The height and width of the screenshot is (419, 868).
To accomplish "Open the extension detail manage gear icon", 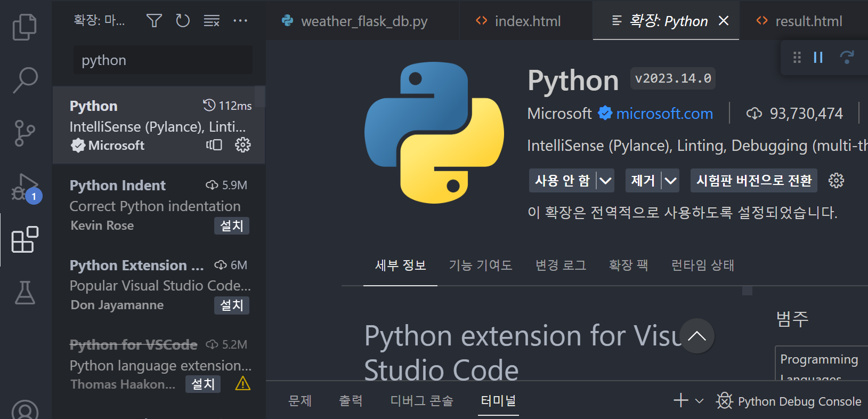I will point(836,181).
